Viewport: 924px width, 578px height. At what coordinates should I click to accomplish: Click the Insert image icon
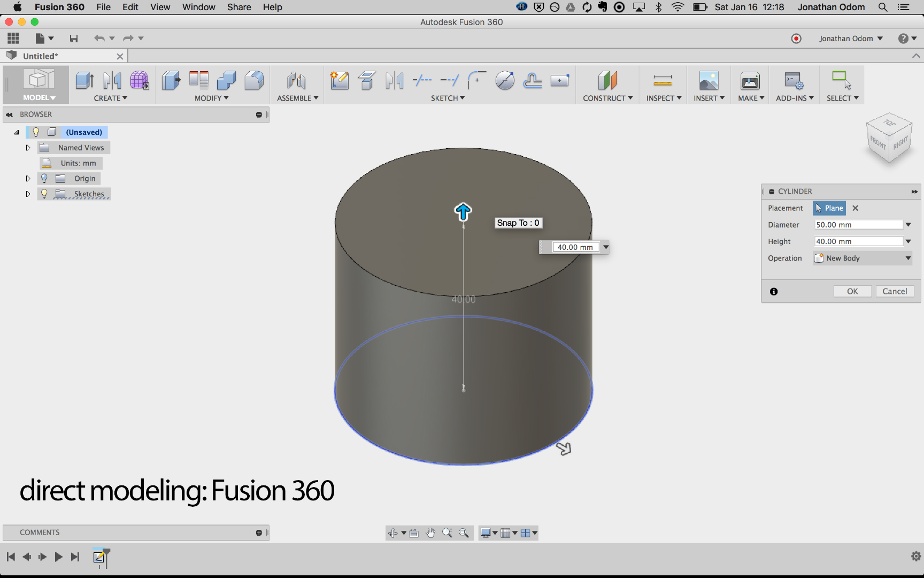pos(709,80)
